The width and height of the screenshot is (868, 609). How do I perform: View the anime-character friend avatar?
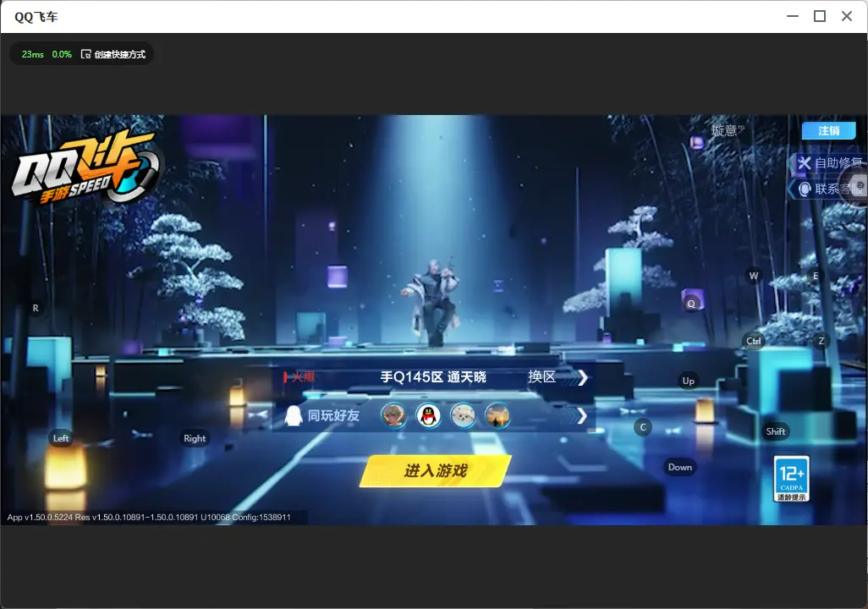click(x=393, y=416)
